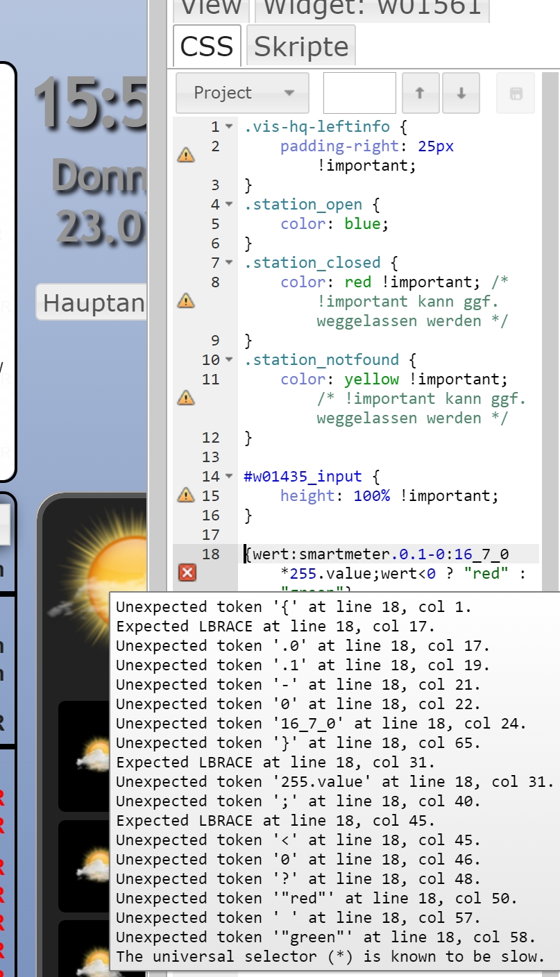Collapse the #w01435_input block at line 14
560x977 pixels.
pyautogui.click(x=230, y=477)
